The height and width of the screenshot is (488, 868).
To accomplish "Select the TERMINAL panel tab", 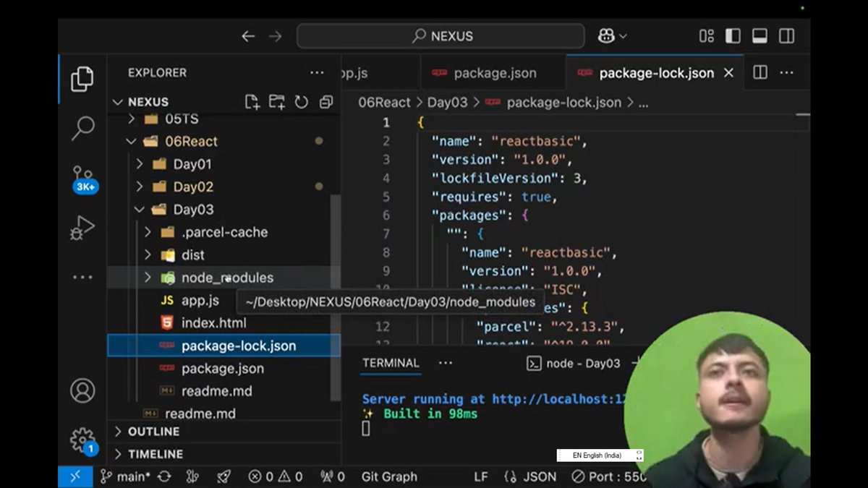I will 391,363.
